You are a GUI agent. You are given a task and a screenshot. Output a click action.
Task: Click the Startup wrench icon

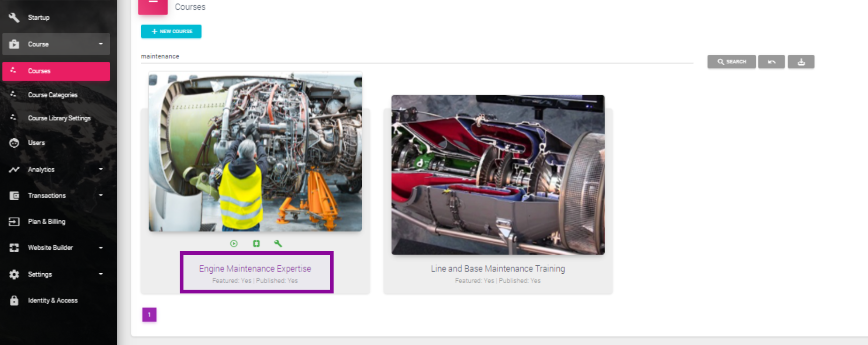tap(14, 17)
